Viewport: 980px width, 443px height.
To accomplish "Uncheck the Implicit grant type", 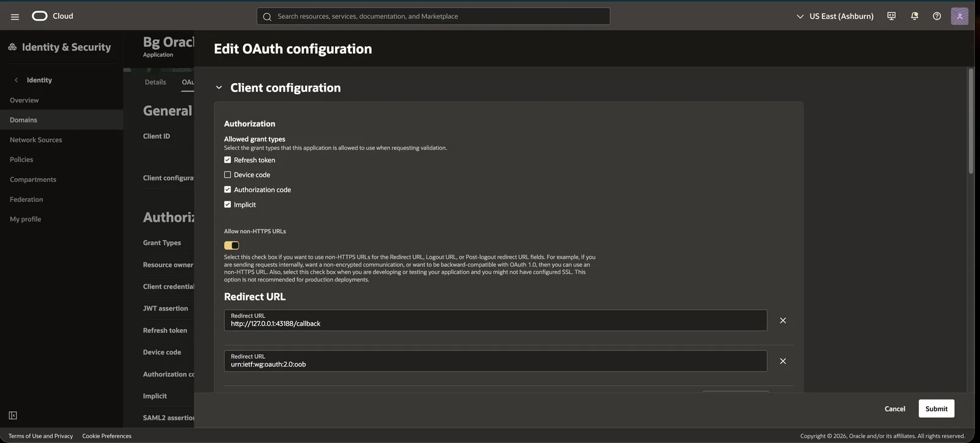I will 227,204.
